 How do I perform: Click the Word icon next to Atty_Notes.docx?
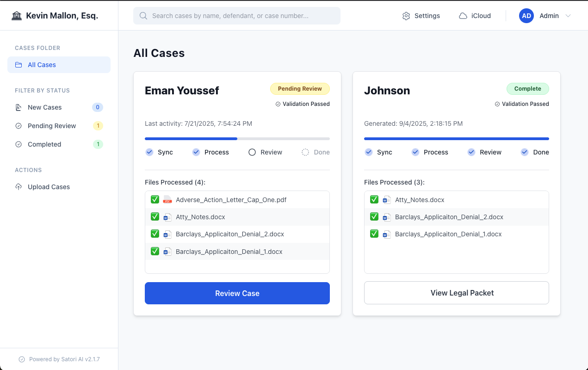point(167,217)
